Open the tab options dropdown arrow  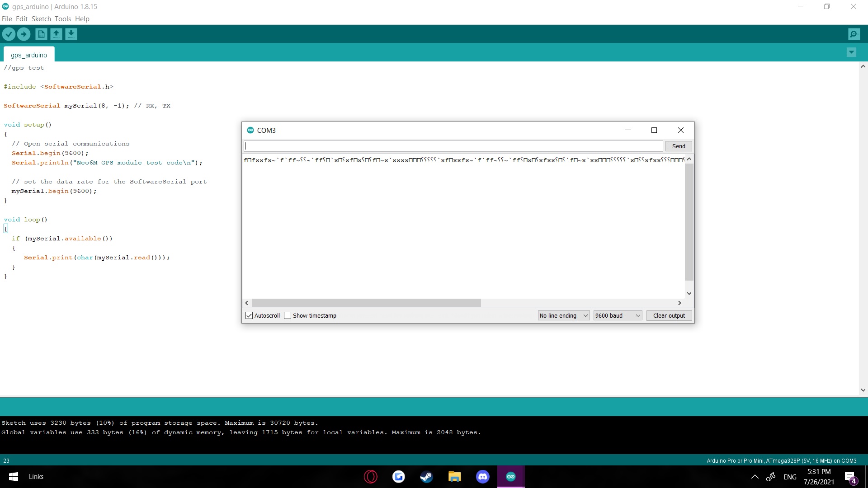(851, 52)
